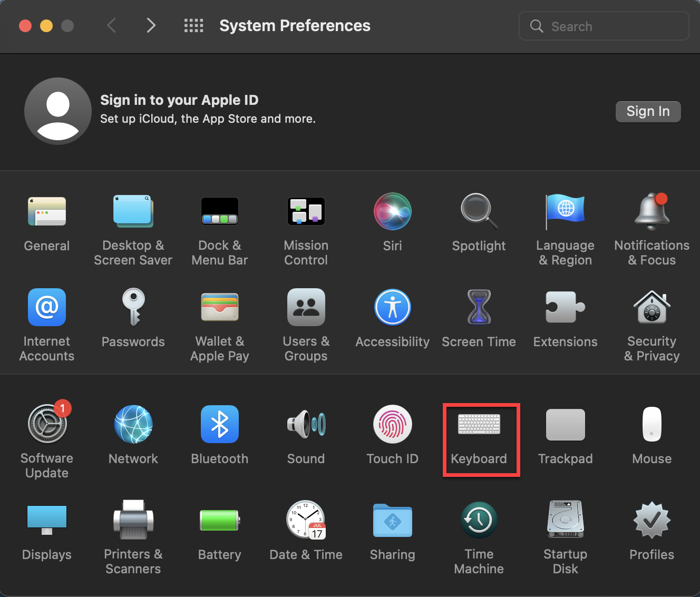The width and height of the screenshot is (700, 597).
Task: Go back with the left chevron
Action: (111, 25)
